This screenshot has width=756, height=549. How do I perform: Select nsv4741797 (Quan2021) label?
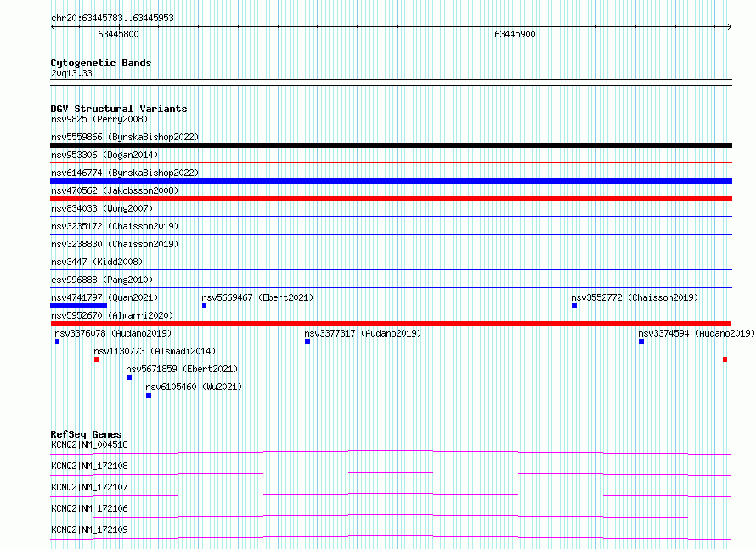coord(104,297)
